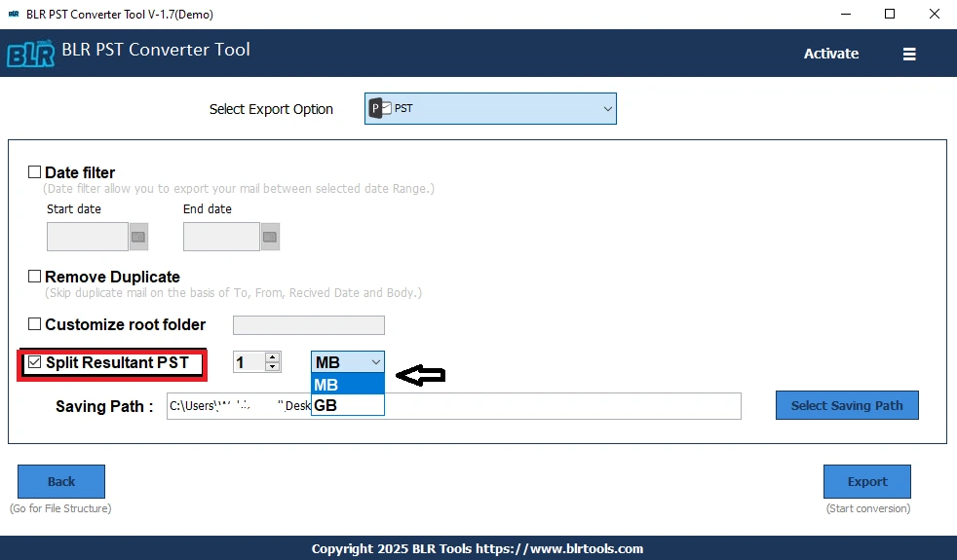The height and width of the screenshot is (560, 957).
Task: Click the Activate button
Action: tap(830, 54)
